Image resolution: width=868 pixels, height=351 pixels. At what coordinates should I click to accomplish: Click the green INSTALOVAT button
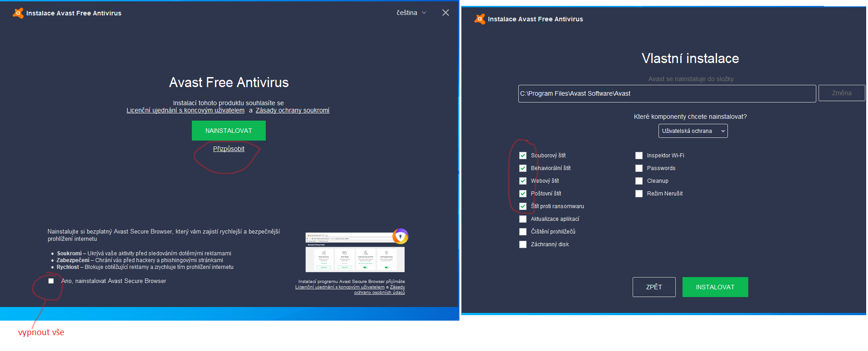pyautogui.click(x=715, y=287)
